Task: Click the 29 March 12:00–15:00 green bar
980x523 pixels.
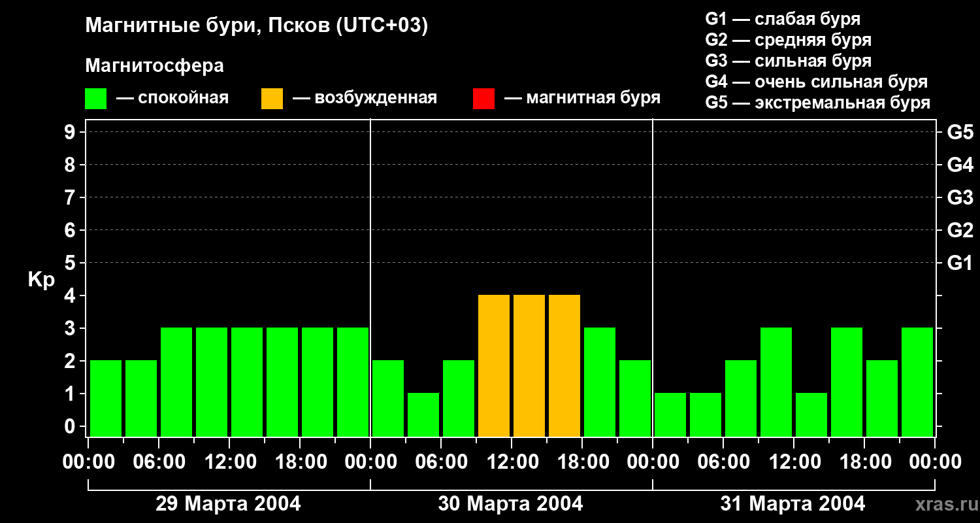Action: click(247, 382)
